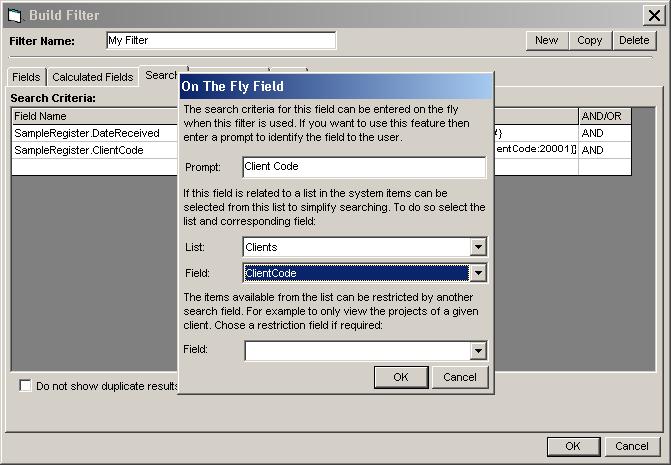
Task: Click Cancel at bottom of Build Filter
Action: (x=632, y=446)
